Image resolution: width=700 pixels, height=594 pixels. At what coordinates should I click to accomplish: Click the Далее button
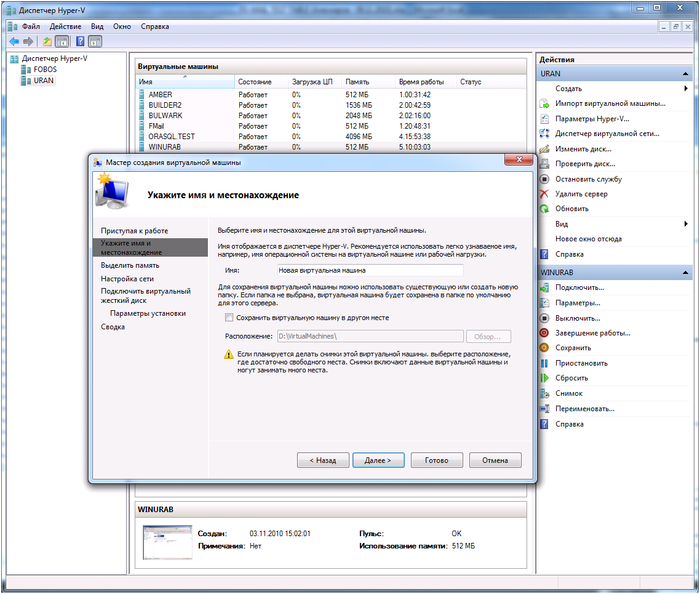(x=378, y=460)
